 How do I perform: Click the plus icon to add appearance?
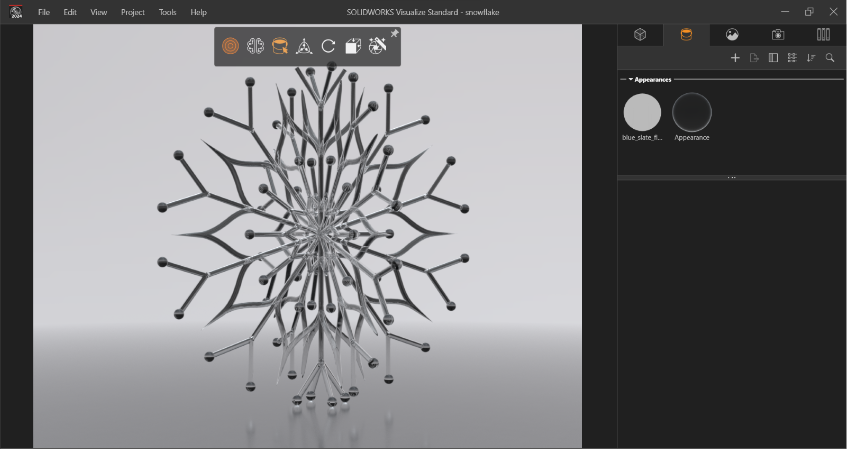pyautogui.click(x=735, y=58)
